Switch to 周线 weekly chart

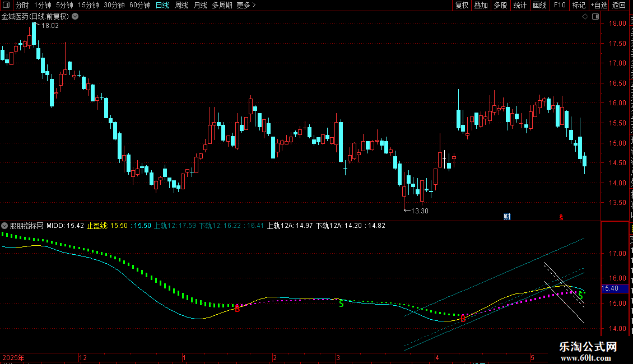(181, 5)
